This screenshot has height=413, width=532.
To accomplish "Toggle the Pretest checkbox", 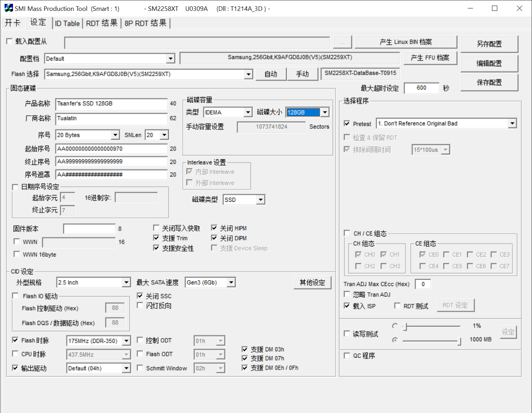I will click(x=347, y=124).
